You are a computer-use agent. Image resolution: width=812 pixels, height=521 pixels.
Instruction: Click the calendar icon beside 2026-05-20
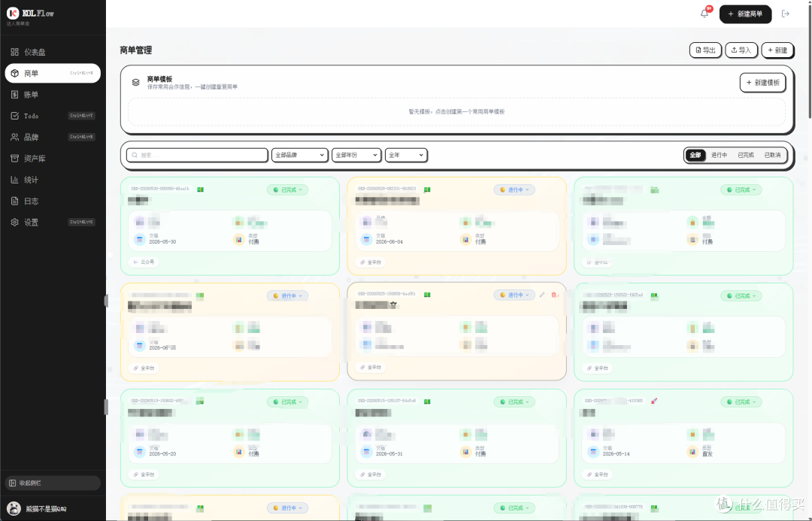pos(140,452)
